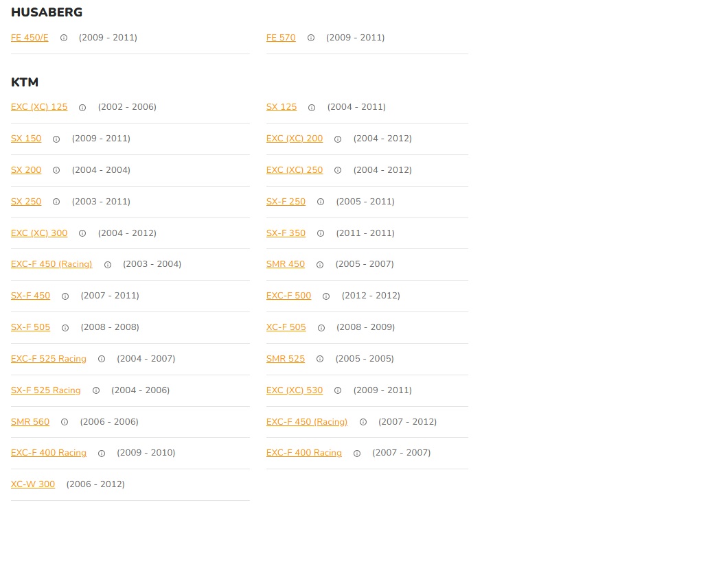Click info icon next to EXC-F 500
712x588 pixels.
326,296
